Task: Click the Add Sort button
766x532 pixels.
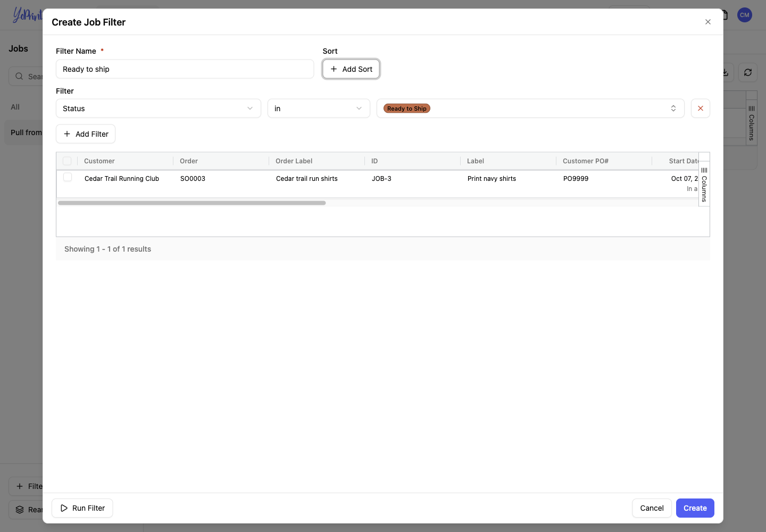Action: click(x=351, y=69)
